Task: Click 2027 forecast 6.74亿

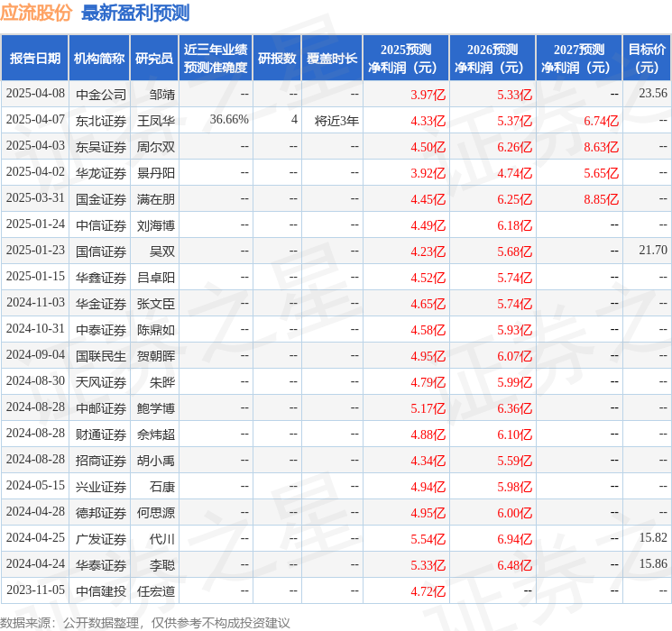Action: coord(601,121)
